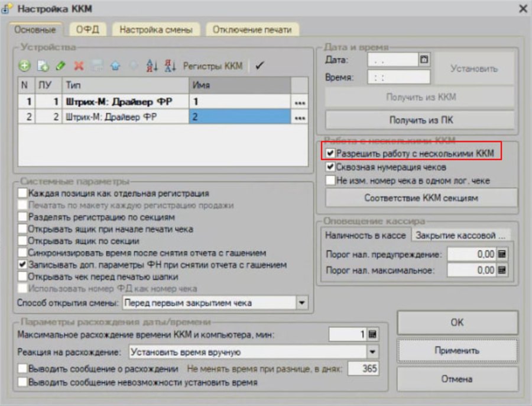Cancel with the Отмена button
The image size is (532, 406).
coord(457,379)
